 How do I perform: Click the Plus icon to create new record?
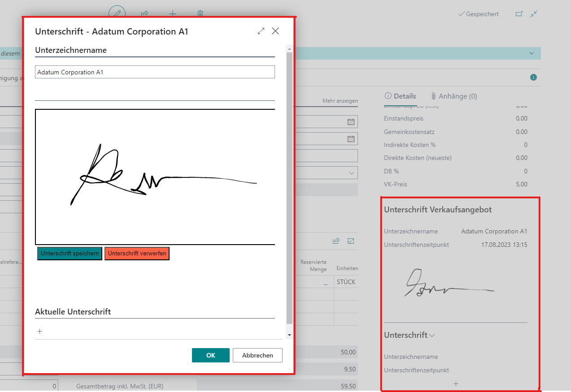tap(172, 14)
